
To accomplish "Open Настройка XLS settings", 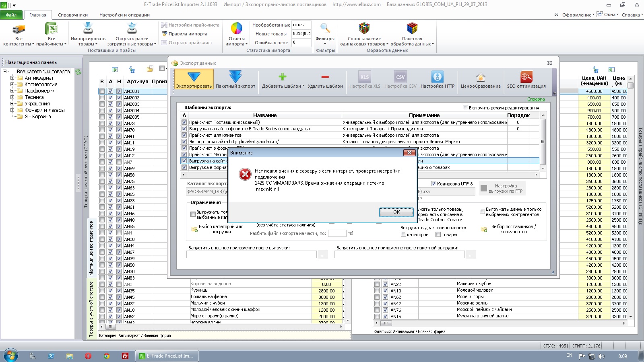I will (365, 79).
